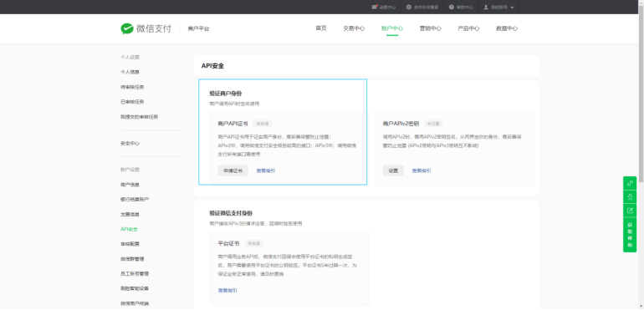Open 审核配置 in the sidebar
644x310 pixels.
(x=130, y=244)
